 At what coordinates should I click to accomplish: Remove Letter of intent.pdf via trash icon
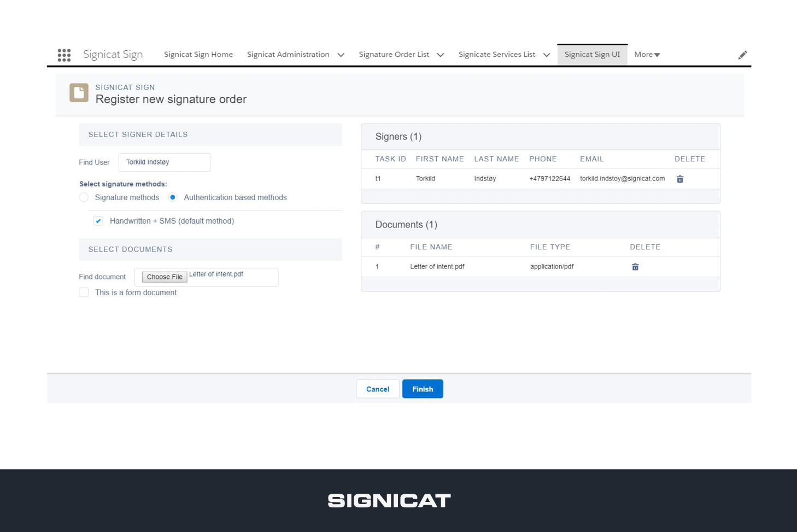tap(635, 266)
